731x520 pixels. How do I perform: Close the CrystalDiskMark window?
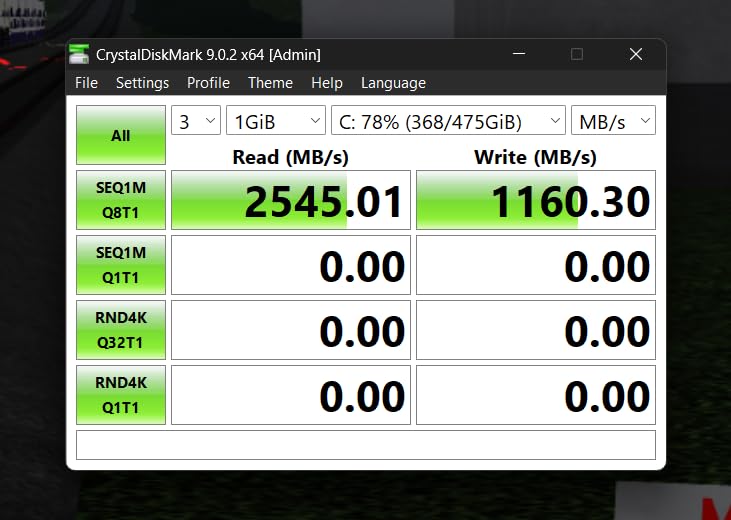(x=636, y=54)
